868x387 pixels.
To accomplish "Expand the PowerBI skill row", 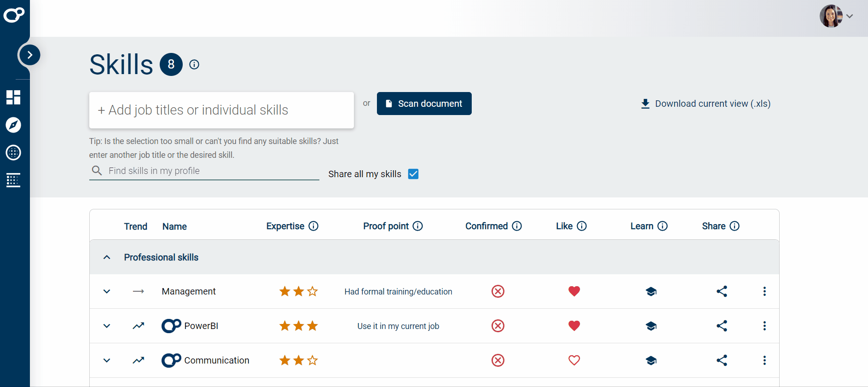I will [107, 326].
